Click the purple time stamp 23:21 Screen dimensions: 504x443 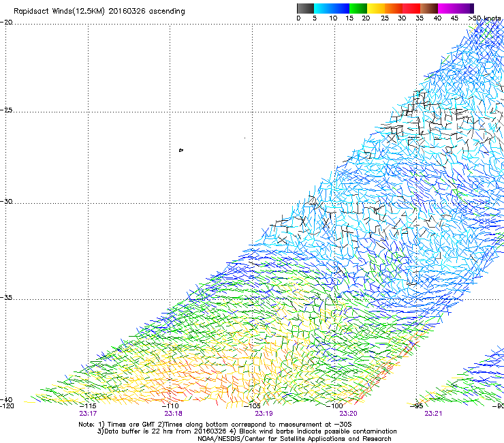433,414
